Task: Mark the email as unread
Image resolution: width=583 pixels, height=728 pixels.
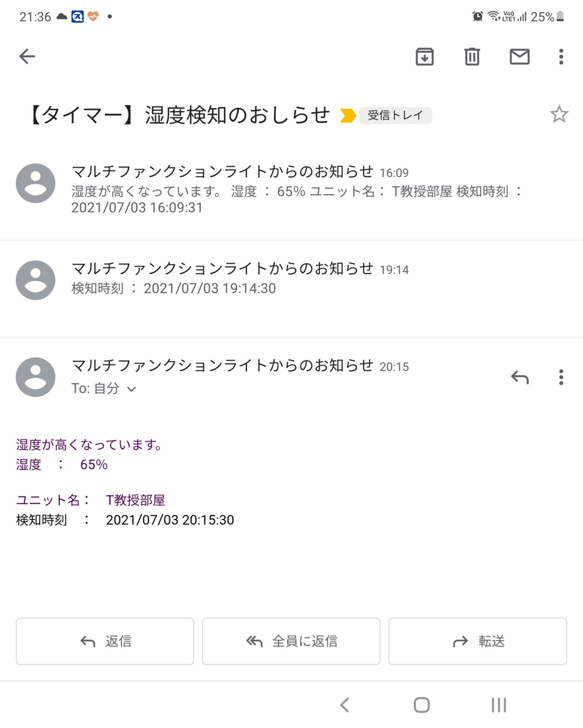Action: [519, 56]
